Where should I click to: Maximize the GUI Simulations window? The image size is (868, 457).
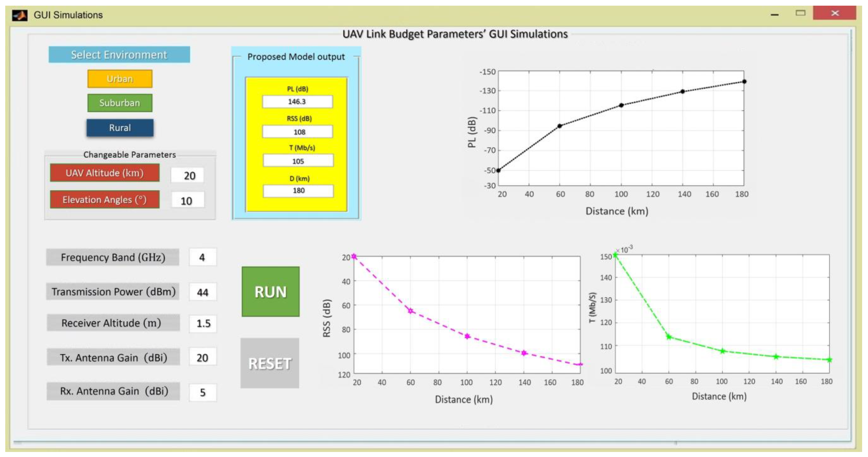coord(800,13)
